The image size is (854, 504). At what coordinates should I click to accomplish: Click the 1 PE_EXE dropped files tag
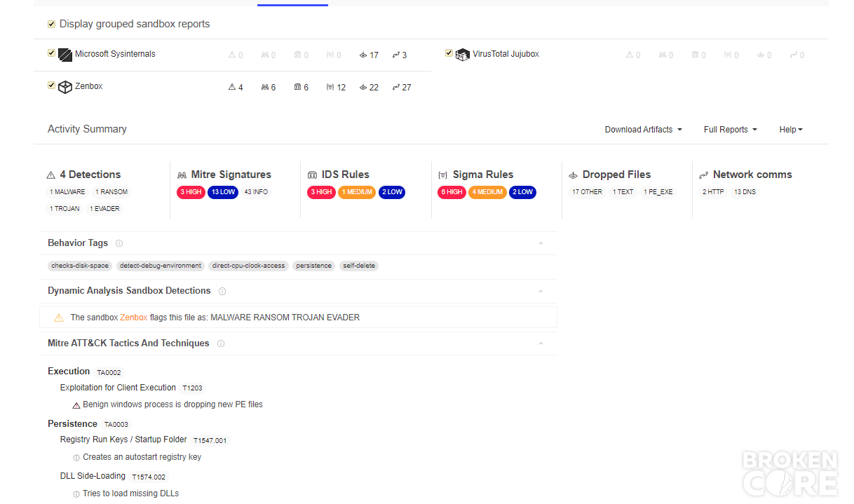click(x=658, y=192)
